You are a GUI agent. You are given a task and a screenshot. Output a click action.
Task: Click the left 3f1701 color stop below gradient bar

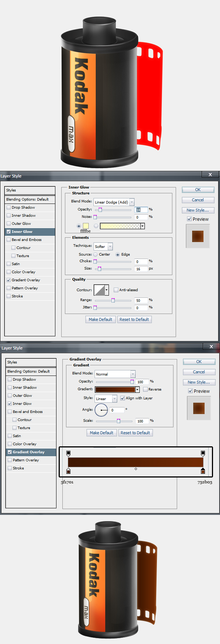[x=68, y=471]
